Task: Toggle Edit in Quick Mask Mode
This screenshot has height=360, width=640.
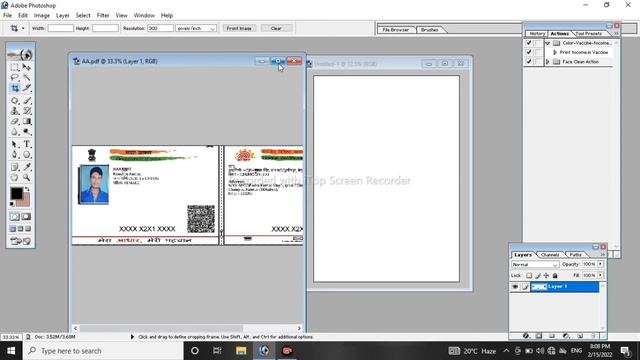Action: click(x=27, y=217)
